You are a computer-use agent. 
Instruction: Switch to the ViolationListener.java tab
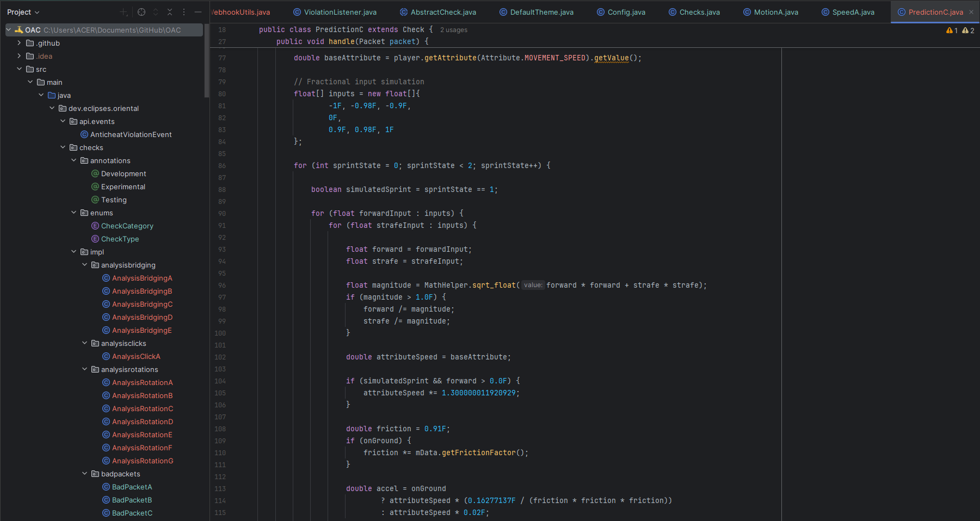click(x=335, y=12)
